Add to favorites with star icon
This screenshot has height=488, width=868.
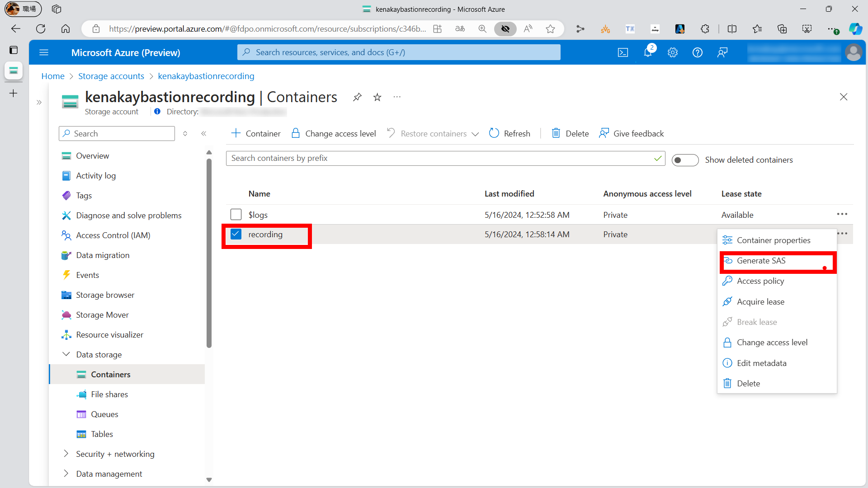point(377,97)
